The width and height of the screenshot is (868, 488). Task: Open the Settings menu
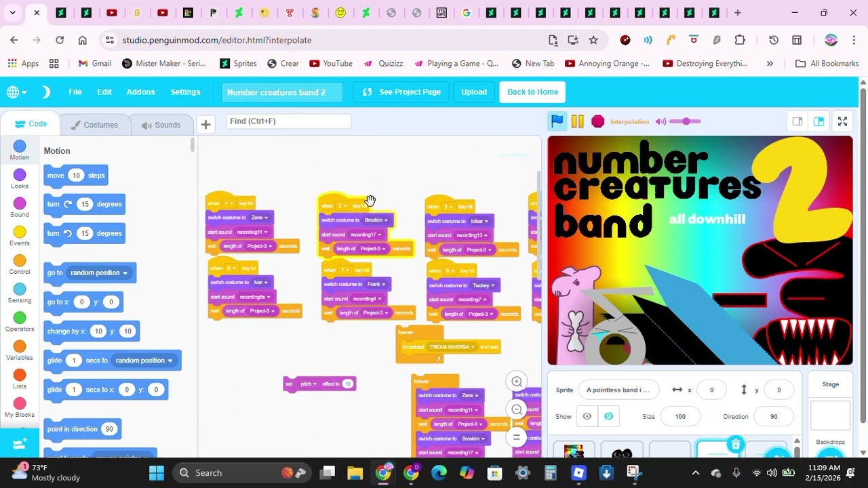185,91
